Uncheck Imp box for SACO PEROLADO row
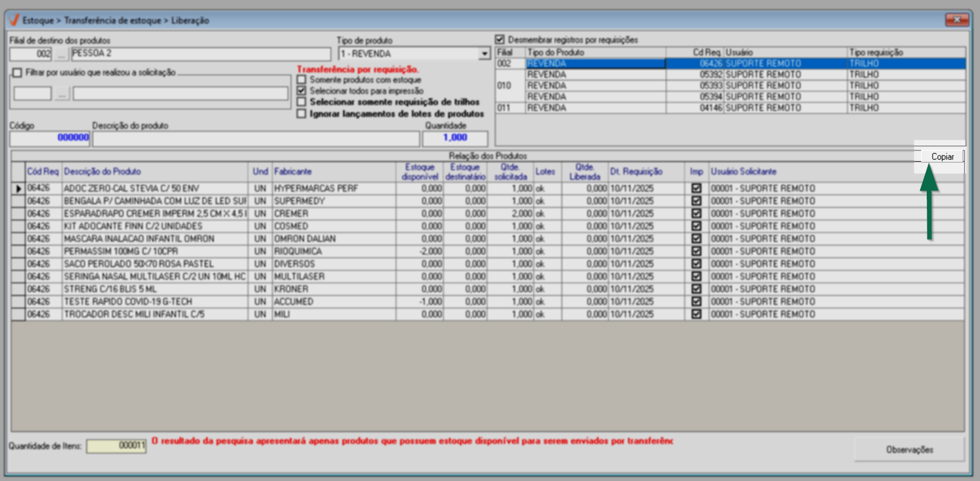This screenshot has width=980, height=481. [697, 264]
